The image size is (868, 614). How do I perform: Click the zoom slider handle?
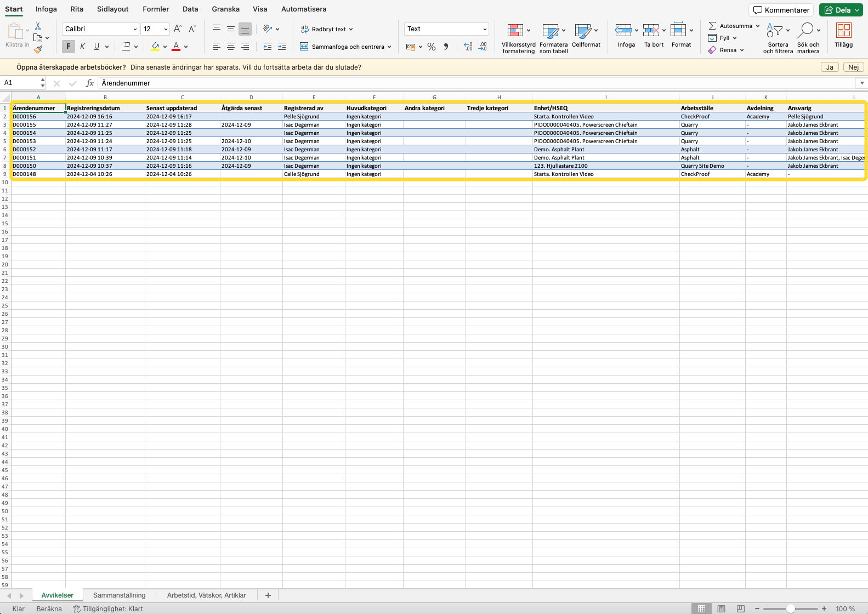[790, 609]
